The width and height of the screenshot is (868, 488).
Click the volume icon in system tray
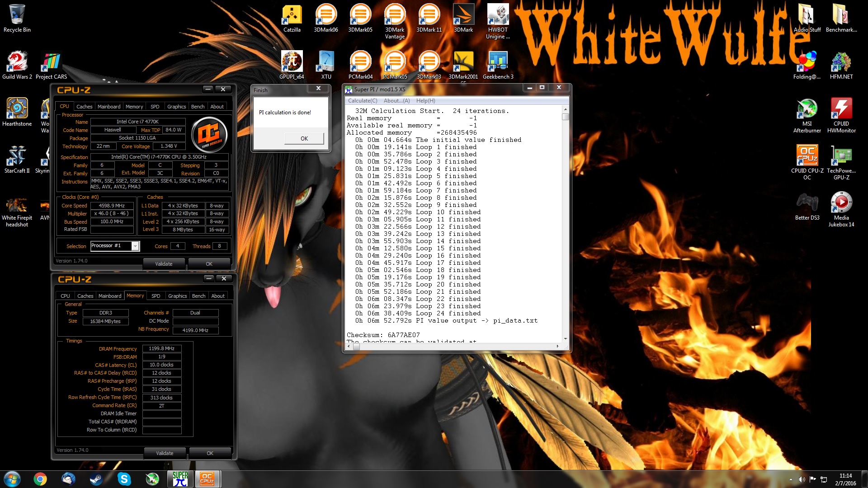click(801, 479)
